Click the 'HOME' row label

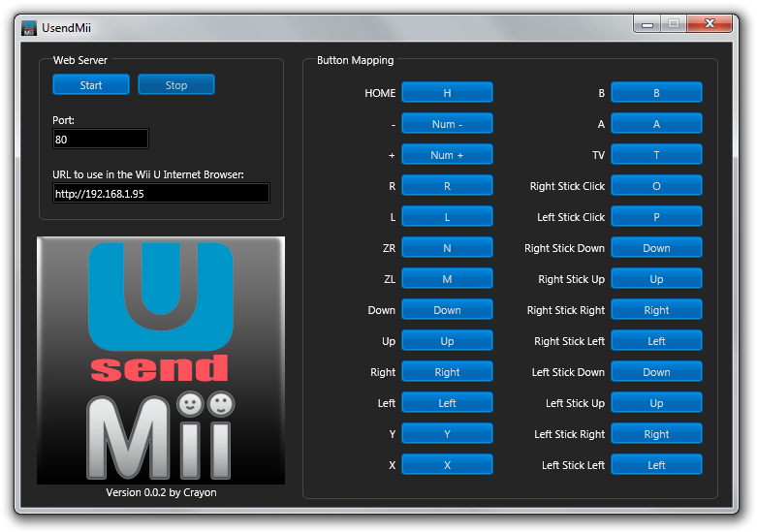pyautogui.click(x=380, y=93)
